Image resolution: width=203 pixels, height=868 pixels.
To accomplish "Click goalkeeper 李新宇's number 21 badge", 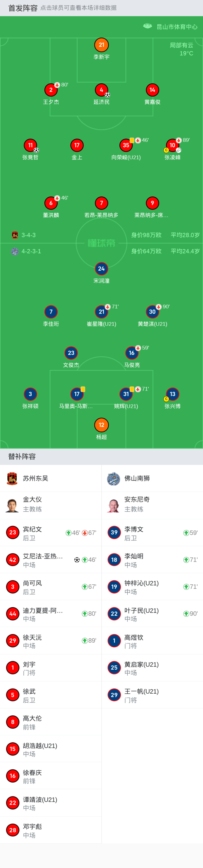I will 101,45.
